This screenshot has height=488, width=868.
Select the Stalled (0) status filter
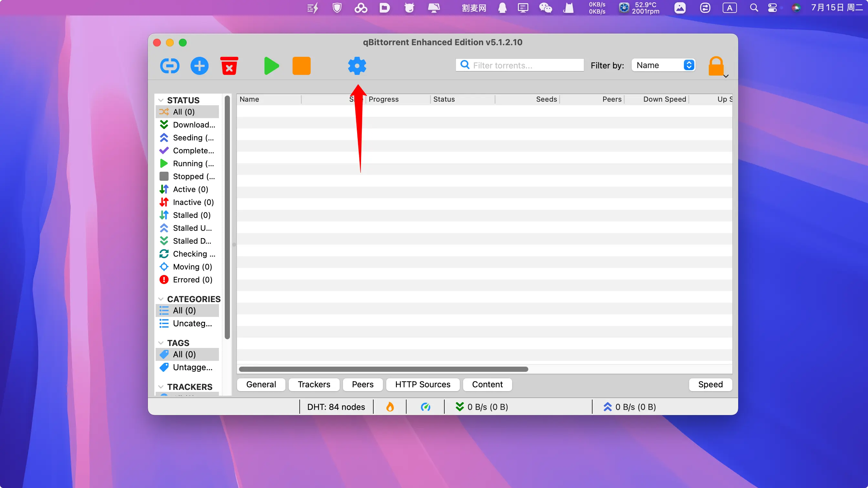coord(187,215)
